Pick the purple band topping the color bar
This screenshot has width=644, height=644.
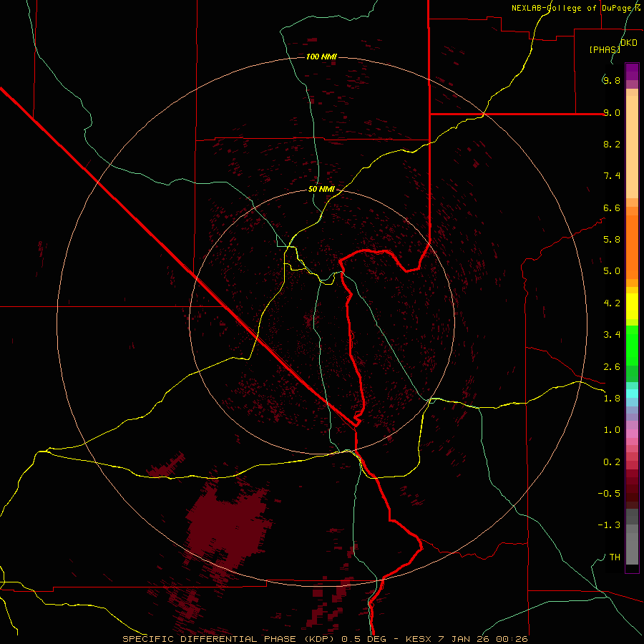click(632, 72)
